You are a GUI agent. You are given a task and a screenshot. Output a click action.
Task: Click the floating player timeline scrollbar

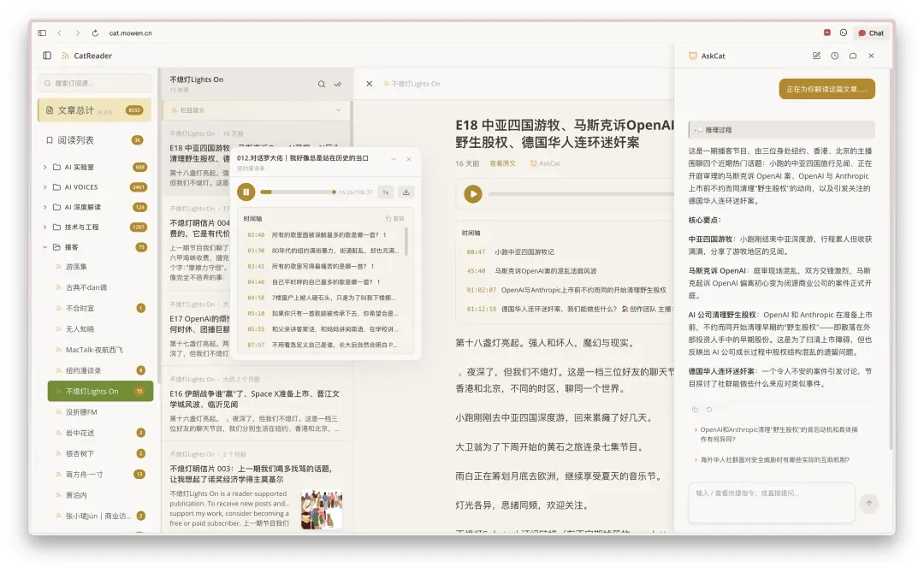[406, 241]
